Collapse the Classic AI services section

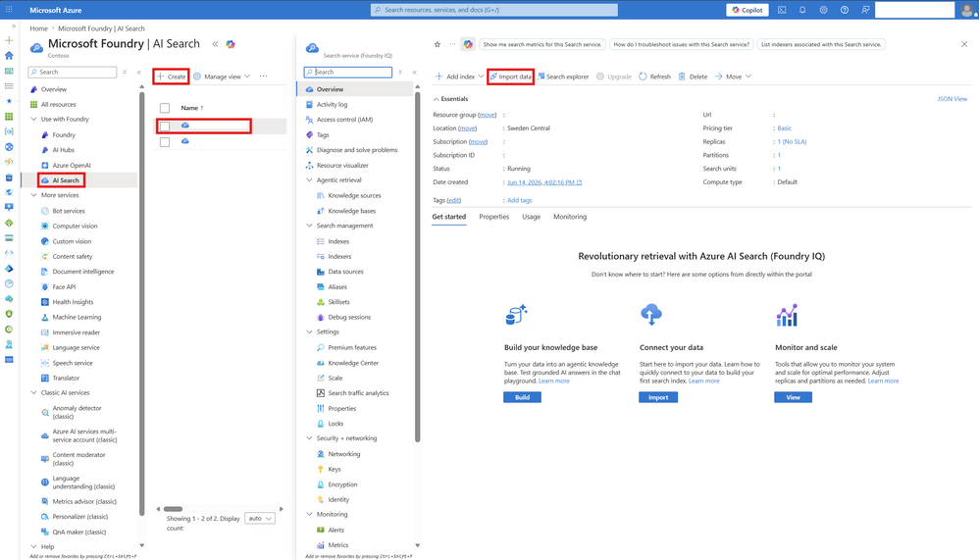(33, 392)
